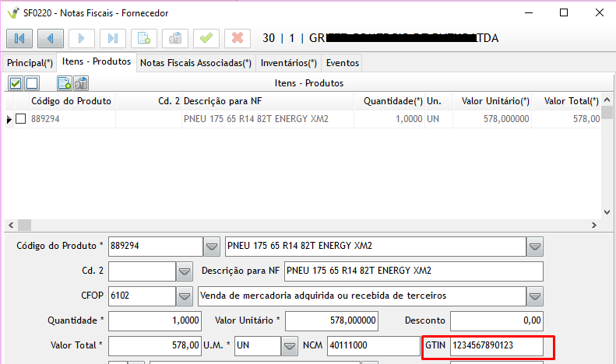
Task: Go to the first record
Action: 19,38
